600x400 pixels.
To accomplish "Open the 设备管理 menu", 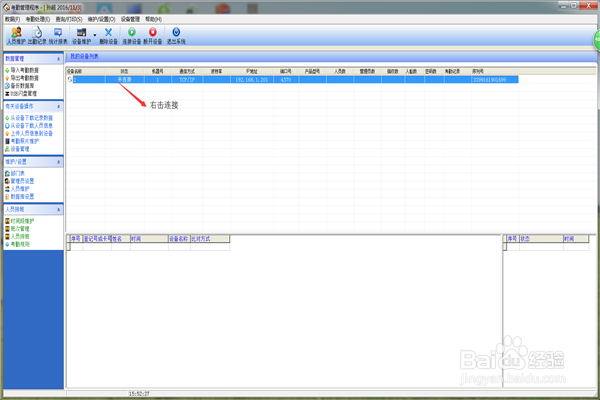I will click(x=130, y=19).
